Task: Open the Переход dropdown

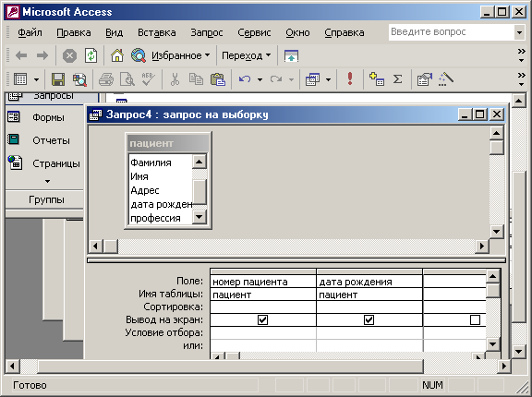Action: pos(246,55)
